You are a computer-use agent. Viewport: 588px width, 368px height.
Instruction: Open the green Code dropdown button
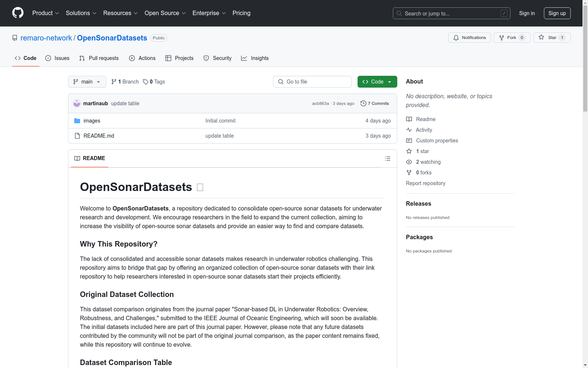click(x=377, y=82)
